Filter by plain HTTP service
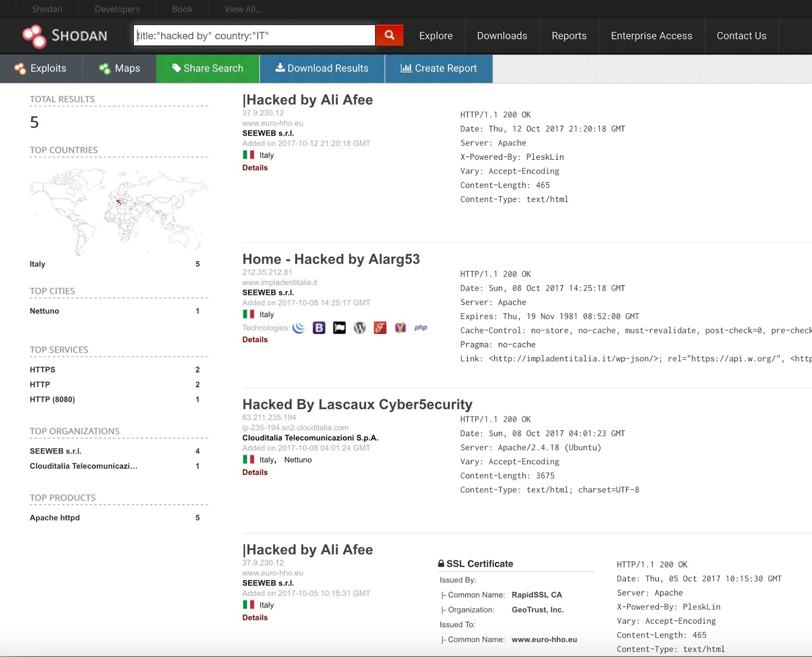 tap(40, 385)
